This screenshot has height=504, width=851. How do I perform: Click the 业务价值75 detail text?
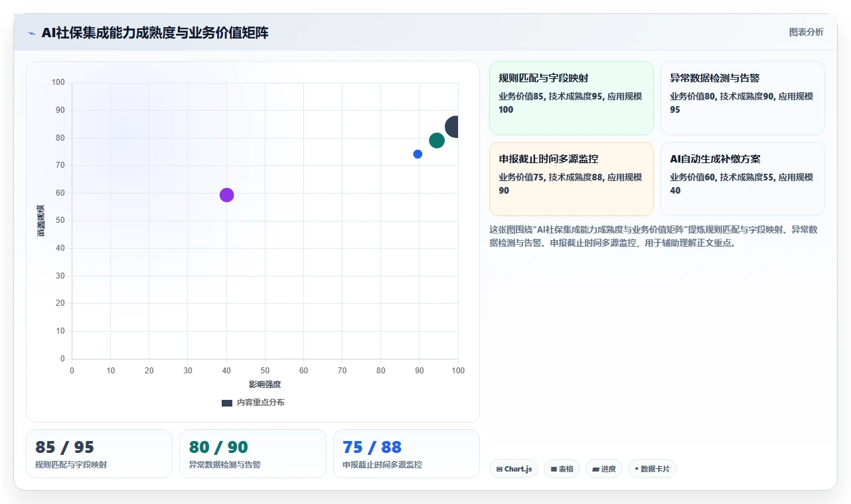click(x=570, y=184)
